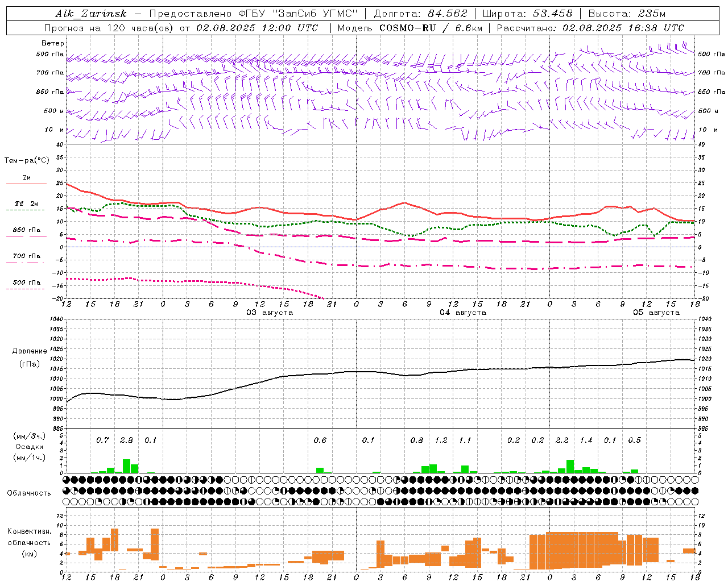Viewport: 728px width, 582px height.
Task: Click the 0.7 precipitation total value
Action: pyautogui.click(x=102, y=440)
